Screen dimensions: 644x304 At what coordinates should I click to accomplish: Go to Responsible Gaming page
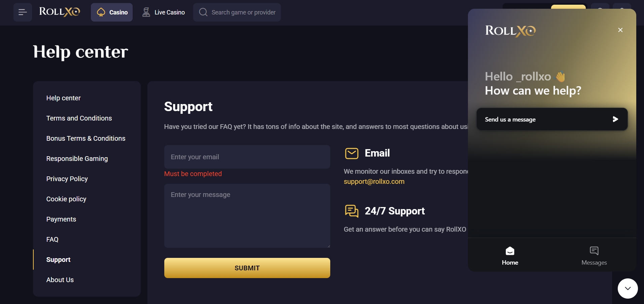click(x=77, y=159)
